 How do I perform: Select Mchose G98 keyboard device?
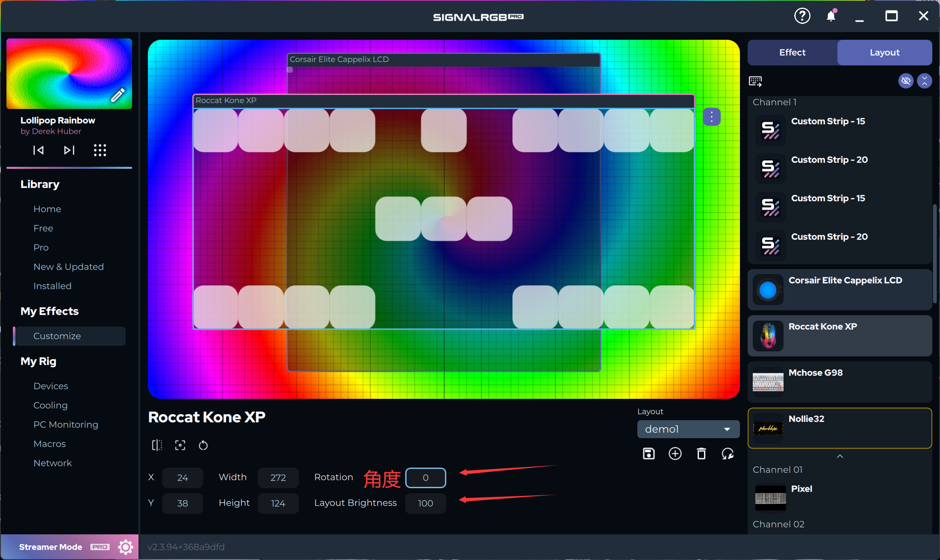840,382
